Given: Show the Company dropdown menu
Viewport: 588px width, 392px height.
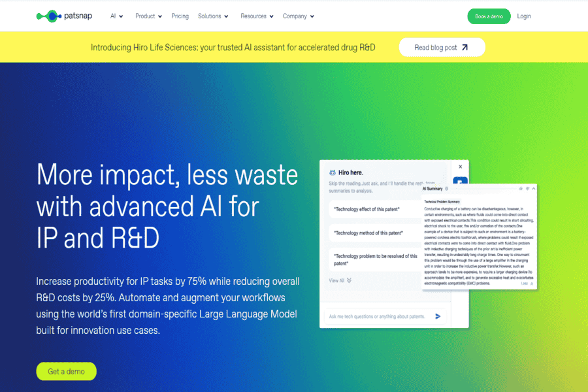Looking at the screenshot, I should [299, 16].
